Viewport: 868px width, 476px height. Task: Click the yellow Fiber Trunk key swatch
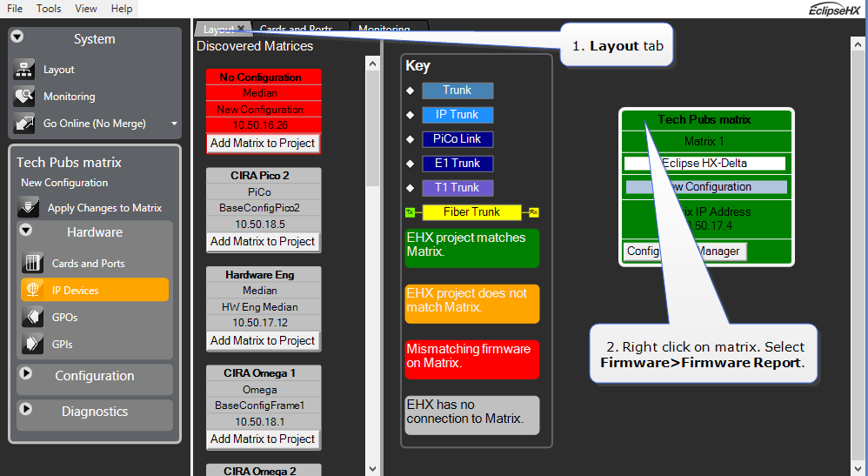[471, 211]
